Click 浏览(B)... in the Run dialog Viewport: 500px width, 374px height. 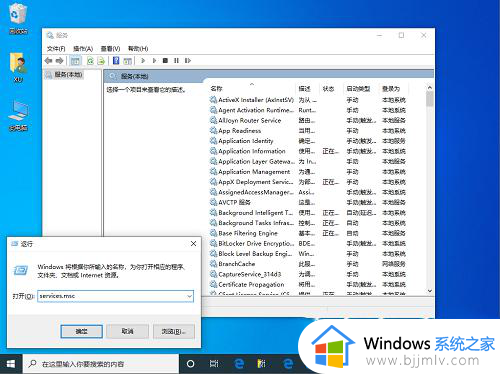(173, 331)
